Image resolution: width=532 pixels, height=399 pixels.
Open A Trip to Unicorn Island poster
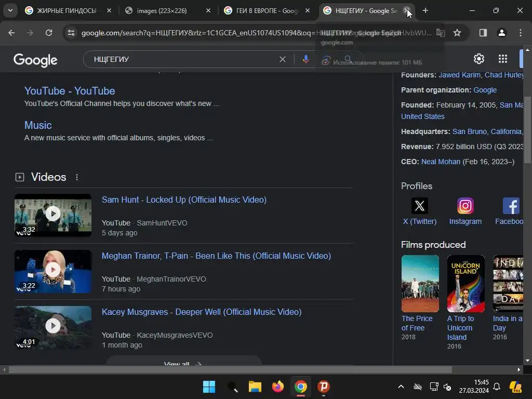[466, 284]
